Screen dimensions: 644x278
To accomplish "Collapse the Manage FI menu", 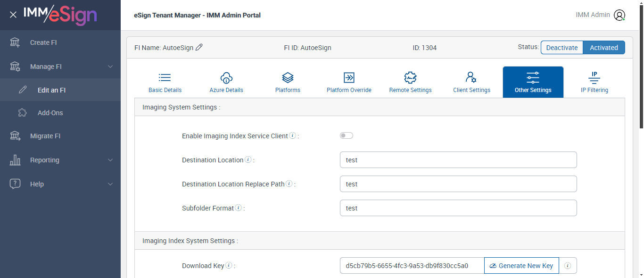I will pyautogui.click(x=110, y=67).
